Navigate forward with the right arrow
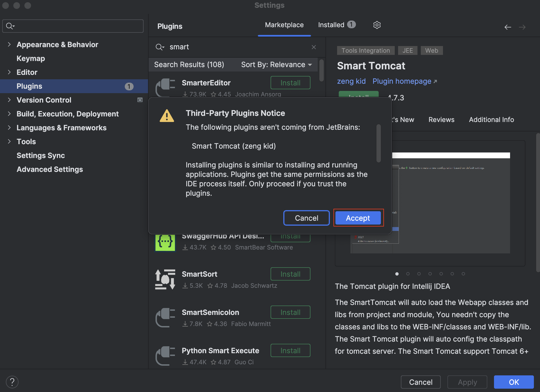This screenshot has width=540, height=392. tap(522, 27)
